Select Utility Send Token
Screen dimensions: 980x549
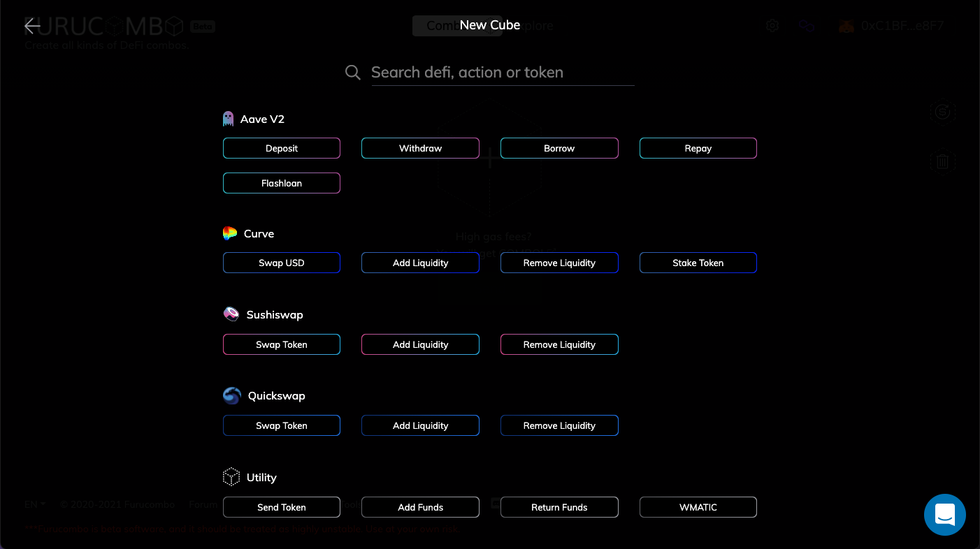pos(282,507)
